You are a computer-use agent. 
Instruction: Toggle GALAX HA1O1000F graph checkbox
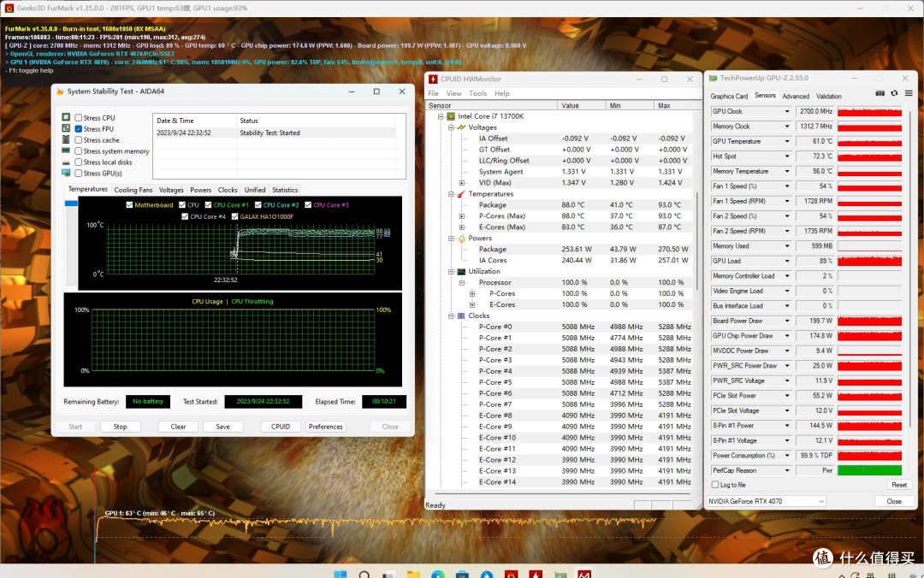pyautogui.click(x=235, y=216)
